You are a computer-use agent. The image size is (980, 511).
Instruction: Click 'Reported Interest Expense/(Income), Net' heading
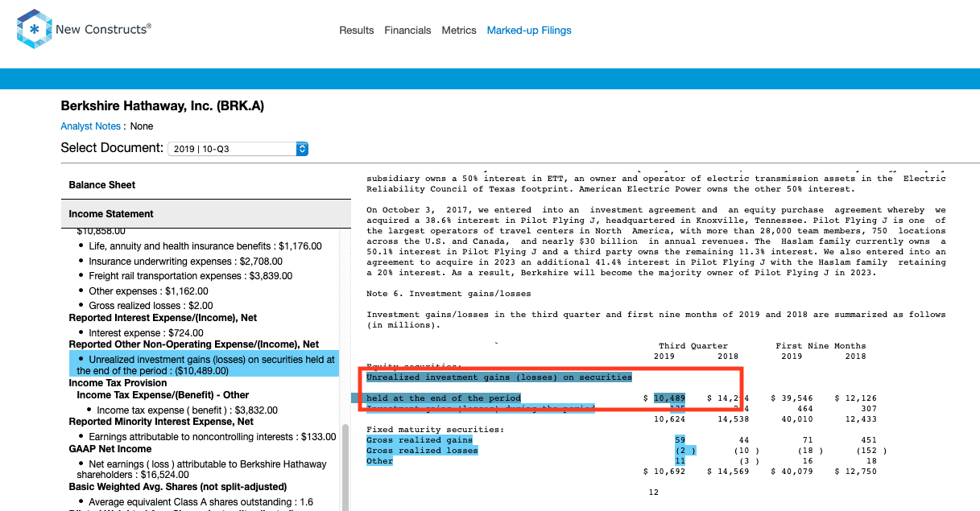pyautogui.click(x=163, y=318)
